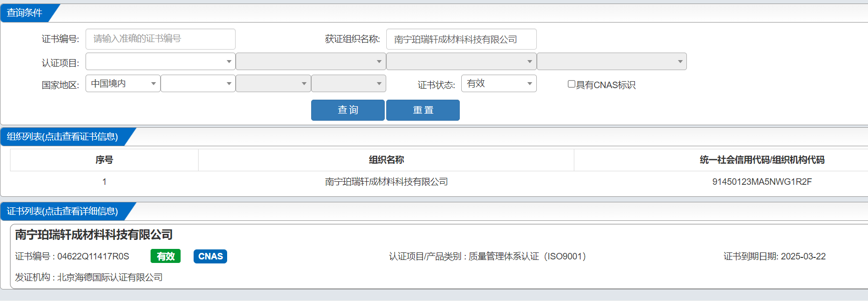This screenshot has width=868, height=301.
Task: Open the third 国家地区 dropdown
Action: coord(273,84)
